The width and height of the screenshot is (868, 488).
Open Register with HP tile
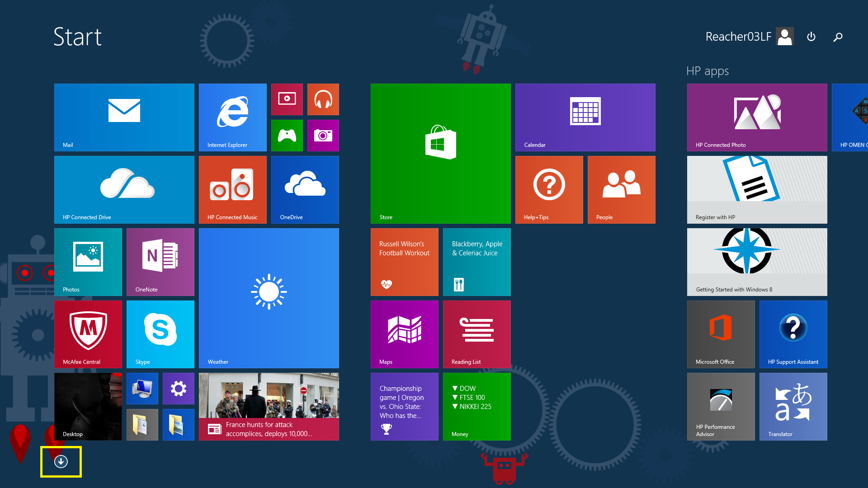click(x=757, y=190)
